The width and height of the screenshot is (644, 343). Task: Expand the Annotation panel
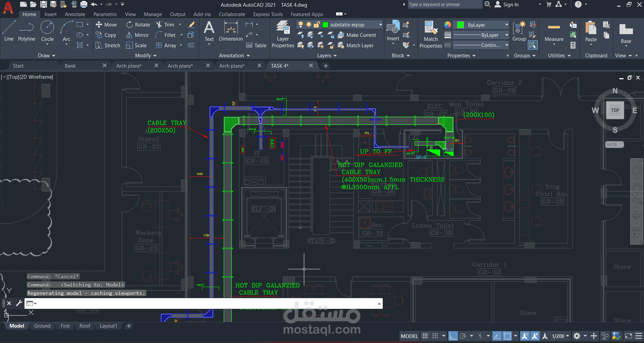(234, 56)
